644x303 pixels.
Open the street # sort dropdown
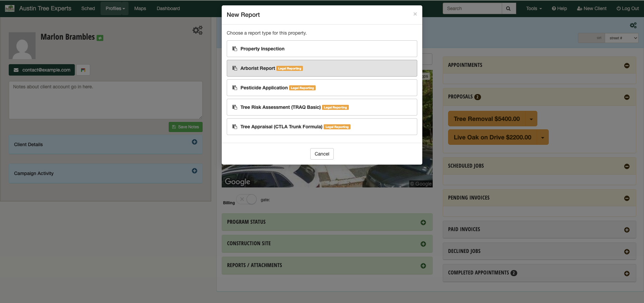622,38
